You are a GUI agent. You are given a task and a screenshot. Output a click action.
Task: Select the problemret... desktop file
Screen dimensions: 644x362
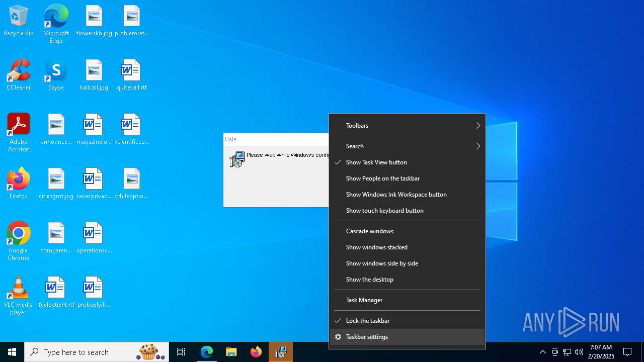click(x=132, y=21)
